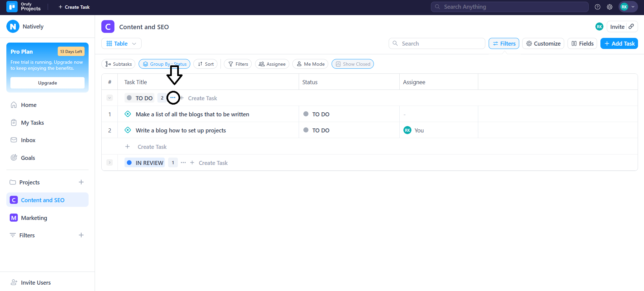The height and width of the screenshot is (291, 644).
Task: Click the plus icon beside Projects
Action: click(81, 182)
